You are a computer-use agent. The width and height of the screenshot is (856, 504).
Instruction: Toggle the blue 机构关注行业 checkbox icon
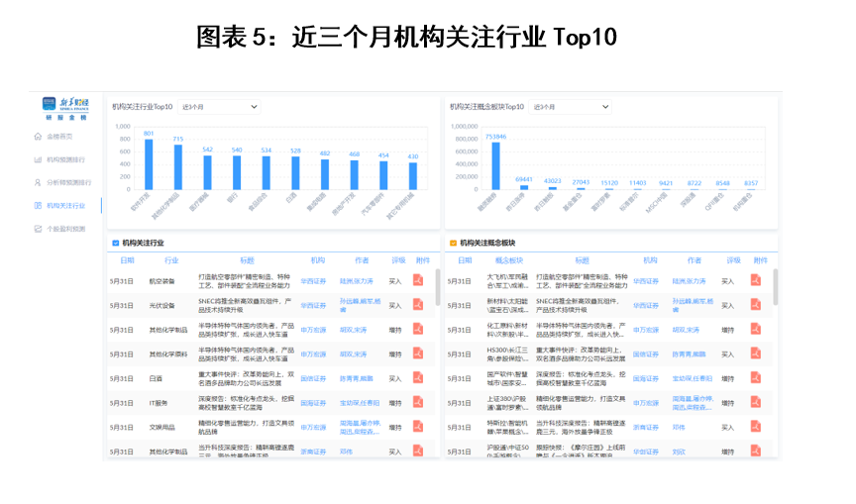pyautogui.click(x=116, y=243)
